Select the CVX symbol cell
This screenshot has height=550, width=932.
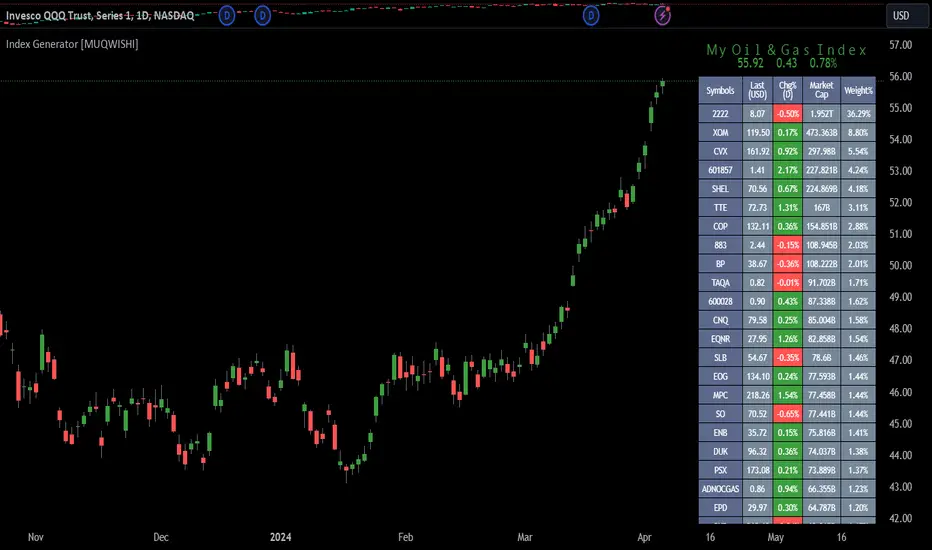[720, 151]
